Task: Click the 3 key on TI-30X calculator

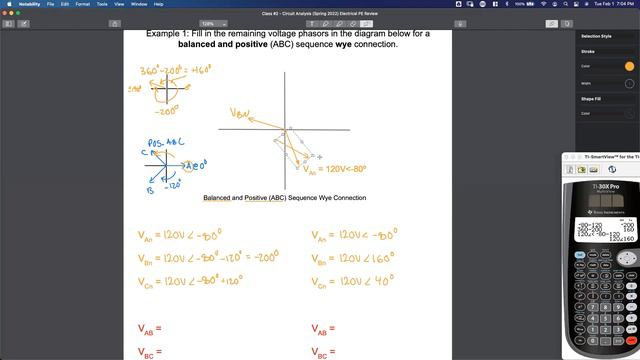Action: point(618,330)
